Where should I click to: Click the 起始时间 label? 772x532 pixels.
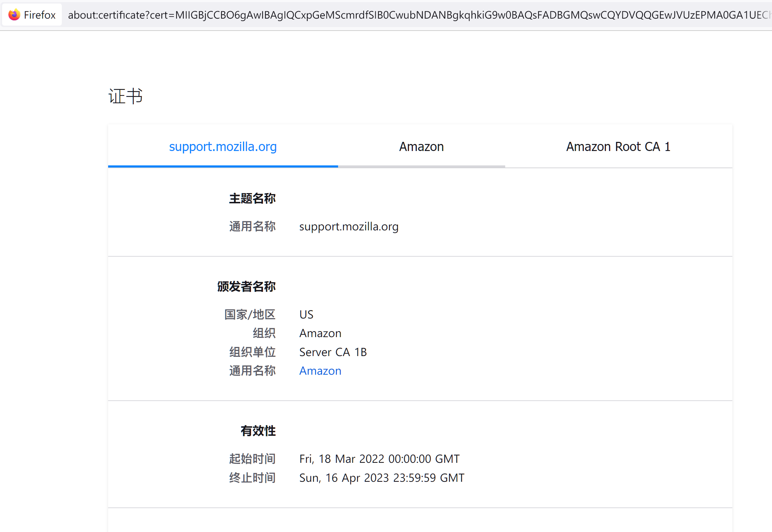(252, 459)
